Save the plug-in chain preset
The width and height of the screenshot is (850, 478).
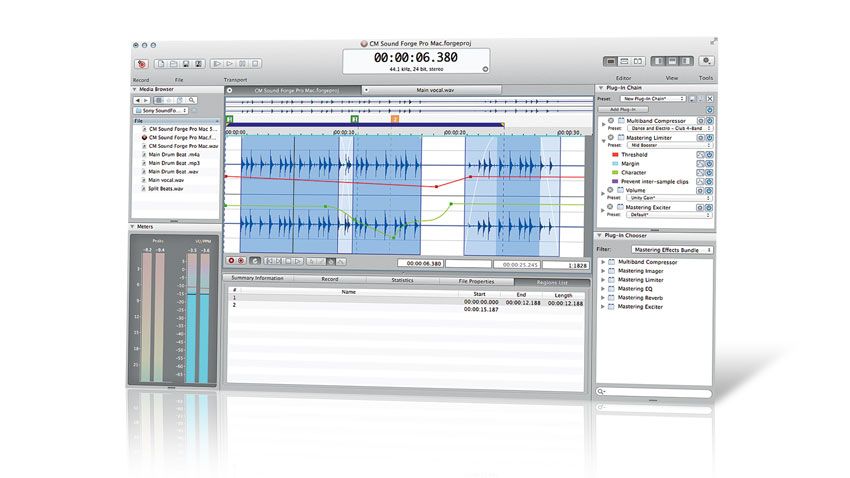point(692,99)
